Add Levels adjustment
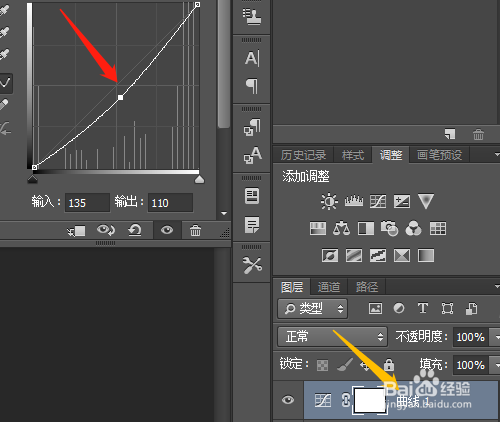The height and width of the screenshot is (422, 500). [354, 201]
